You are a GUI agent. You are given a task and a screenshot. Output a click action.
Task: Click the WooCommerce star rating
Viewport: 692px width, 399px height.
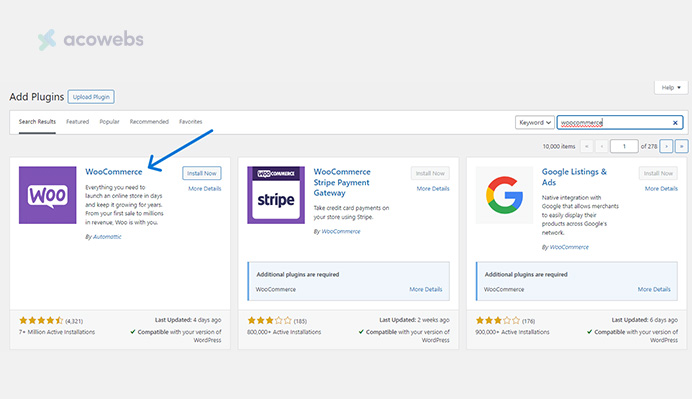[x=41, y=320]
